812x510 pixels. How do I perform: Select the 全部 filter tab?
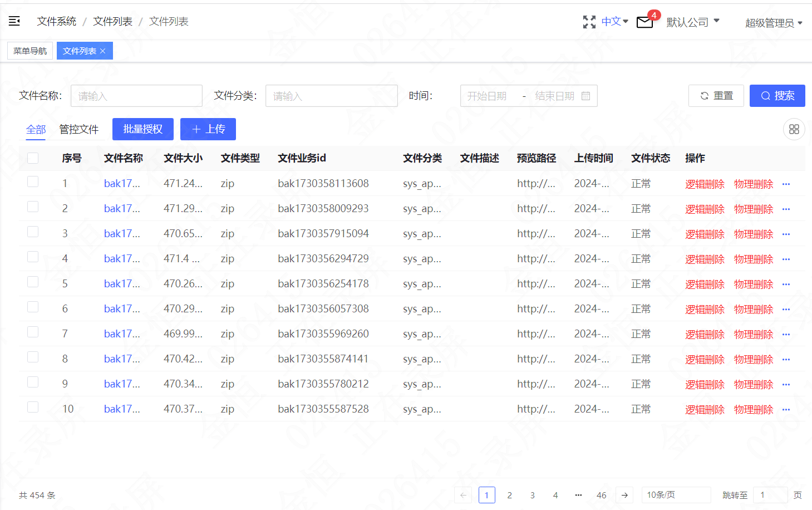36,130
